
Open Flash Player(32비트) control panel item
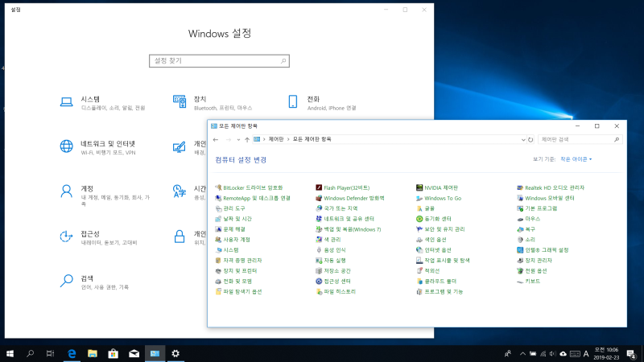(x=343, y=187)
